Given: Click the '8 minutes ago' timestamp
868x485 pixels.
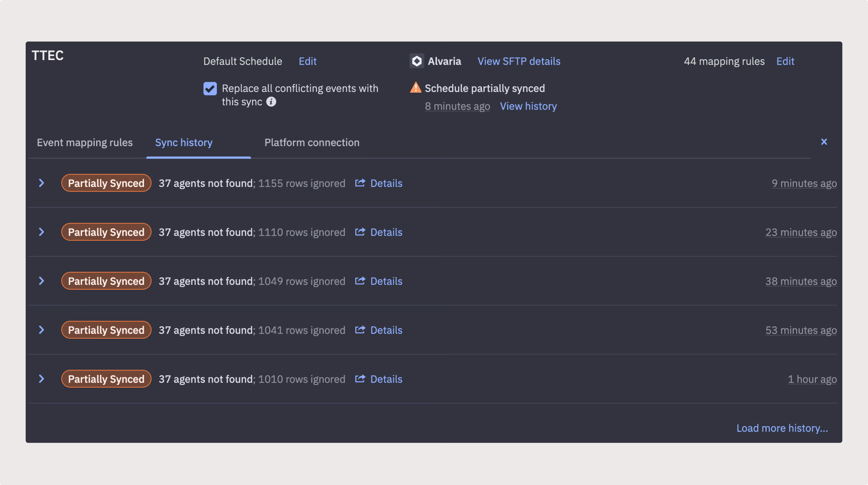Looking at the screenshot, I should click(457, 106).
